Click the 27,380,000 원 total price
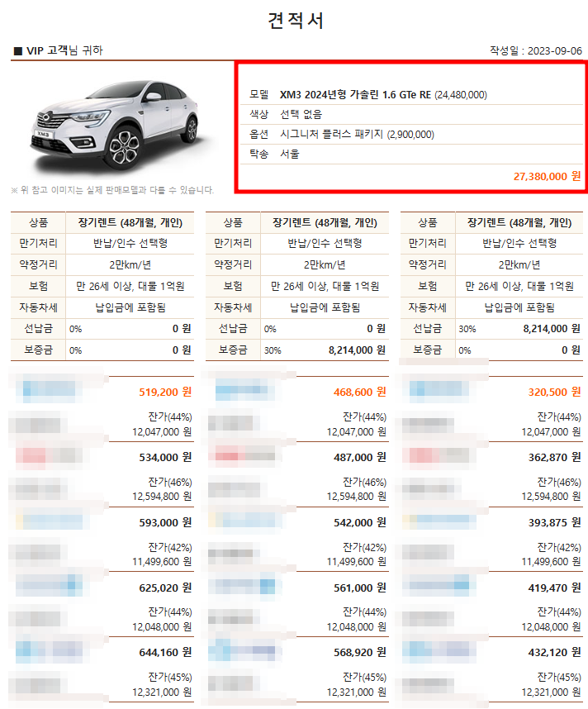588x709 pixels. (547, 176)
